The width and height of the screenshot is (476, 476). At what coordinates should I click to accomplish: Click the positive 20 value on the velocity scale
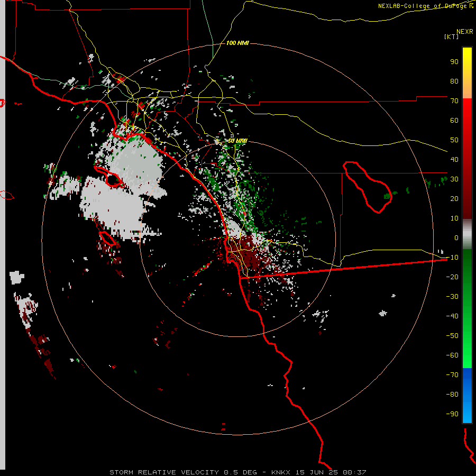pos(454,199)
